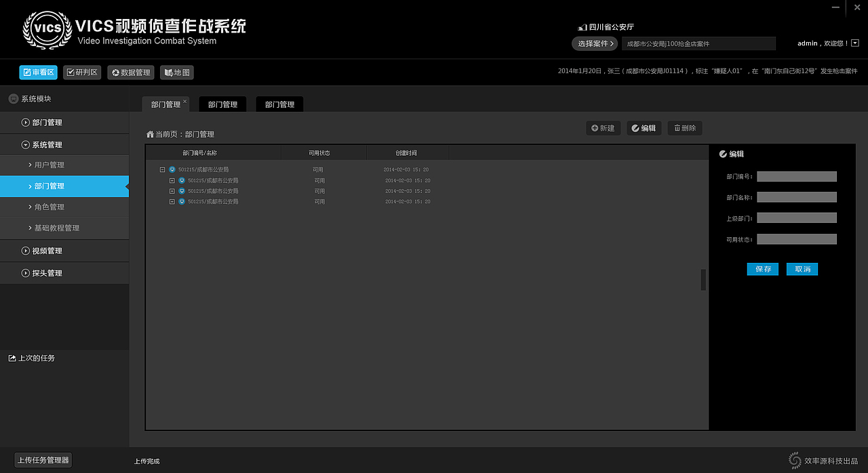Click the 张三 notification message text
The height and width of the screenshot is (473, 868).
point(707,71)
